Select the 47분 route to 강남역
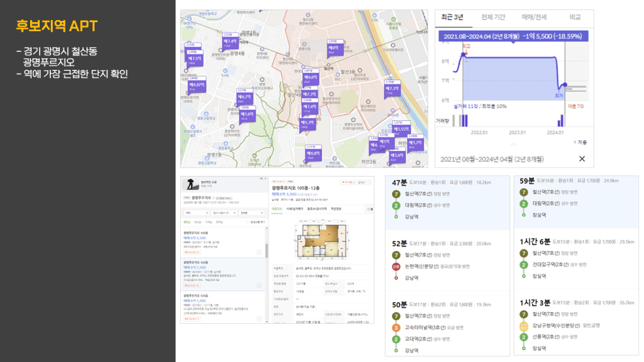The height and width of the screenshot is (362, 644). [x=448, y=203]
